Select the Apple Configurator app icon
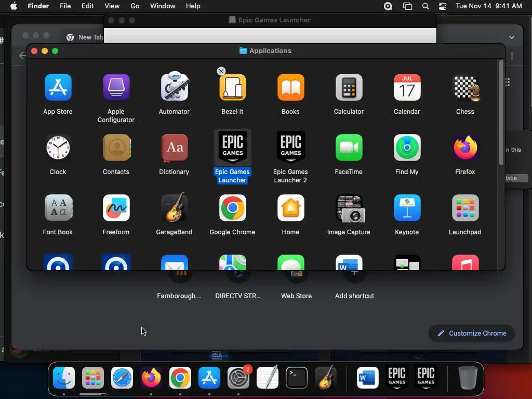532x399 pixels. (x=116, y=87)
